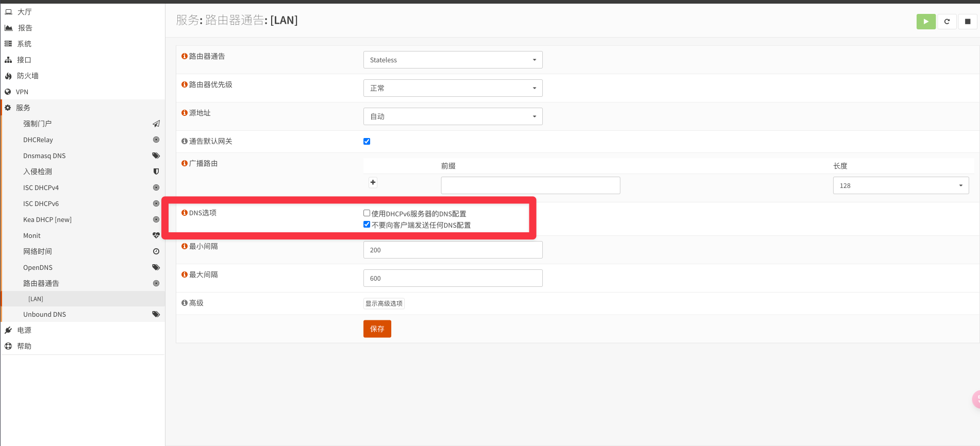
Task: Open the prefix 长度 dropdown showing 128
Action: (x=901, y=185)
